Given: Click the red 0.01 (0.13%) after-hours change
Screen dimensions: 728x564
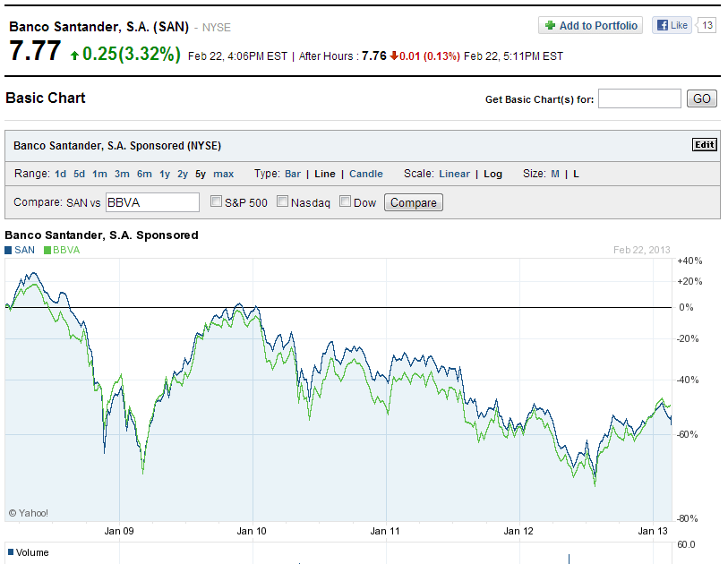Looking at the screenshot, I should pyautogui.click(x=430, y=56).
